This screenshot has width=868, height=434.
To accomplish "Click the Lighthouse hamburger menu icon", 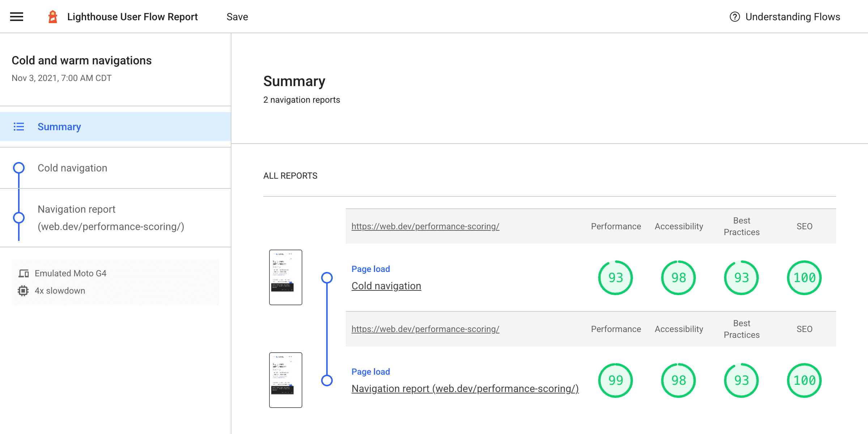I will click(x=17, y=16).
